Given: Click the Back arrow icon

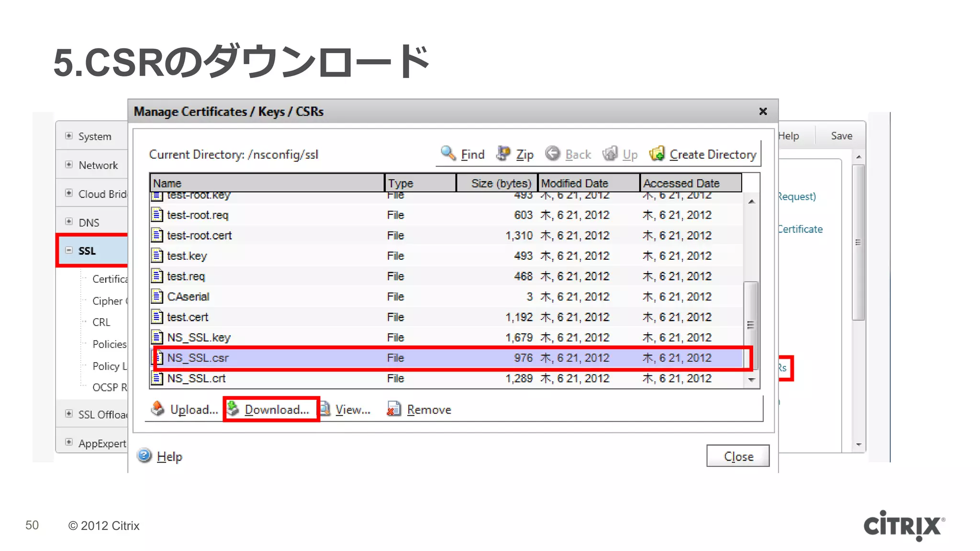Looking at the screenshot, I should pos(553,154).
